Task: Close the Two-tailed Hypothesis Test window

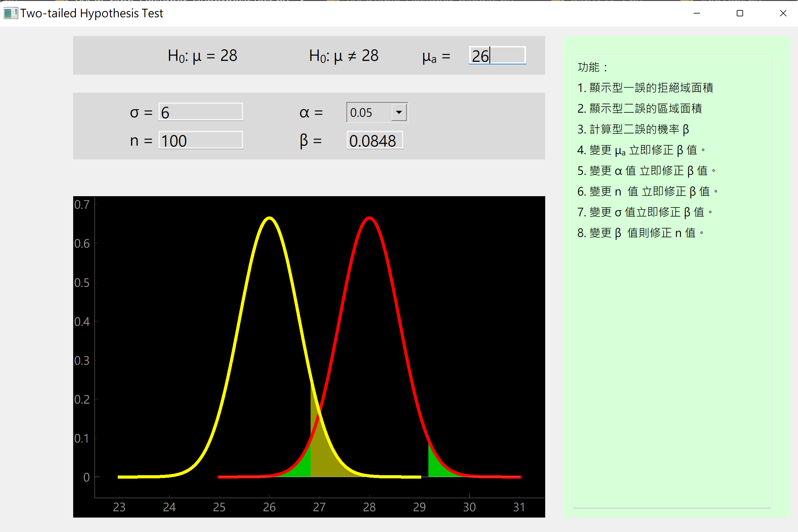Action: pyautogui.click(x=783, y=13)
